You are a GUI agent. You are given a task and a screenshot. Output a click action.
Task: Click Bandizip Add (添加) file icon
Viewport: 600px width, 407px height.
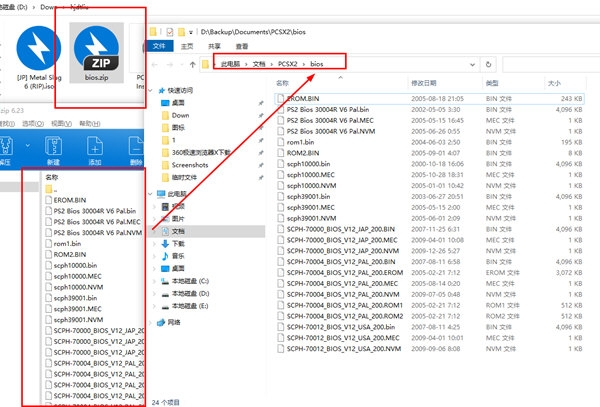coord(95,150)
